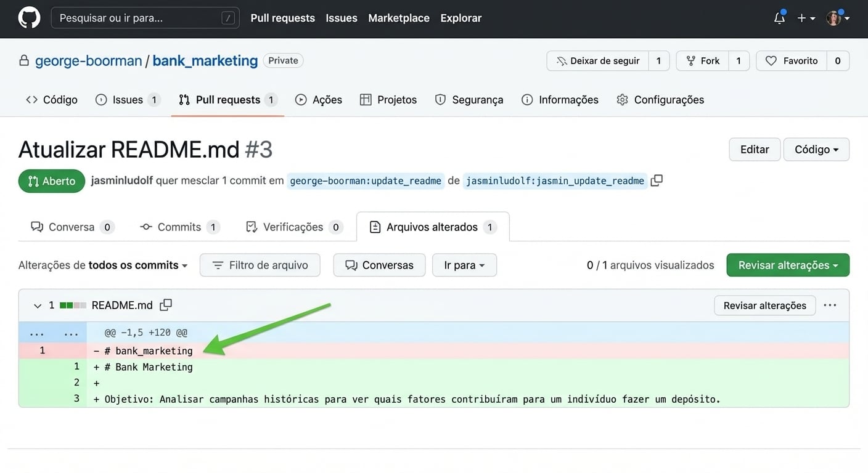868x473 pixels.
Task: Open the notifications bell
Action: (779, 18)
